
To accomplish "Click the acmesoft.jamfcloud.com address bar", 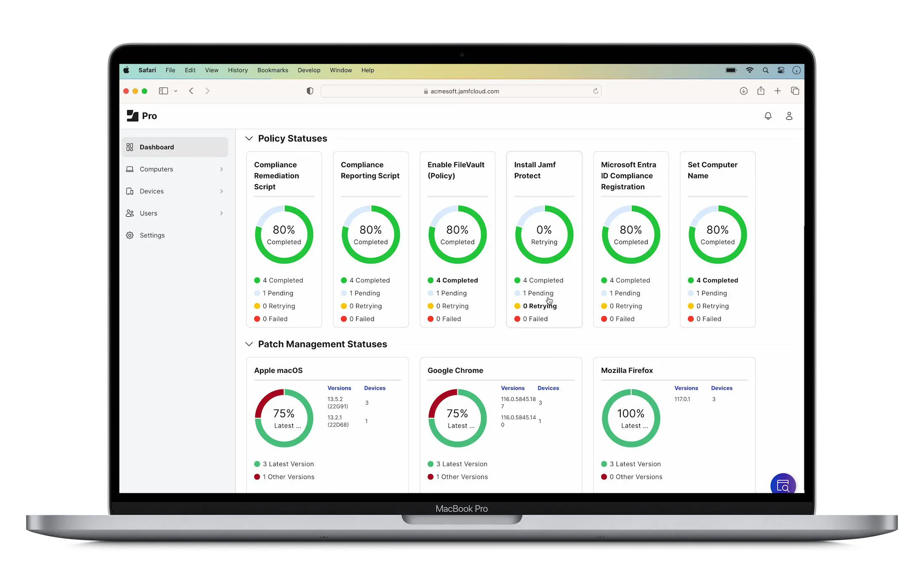I will [x=461, y=91].
